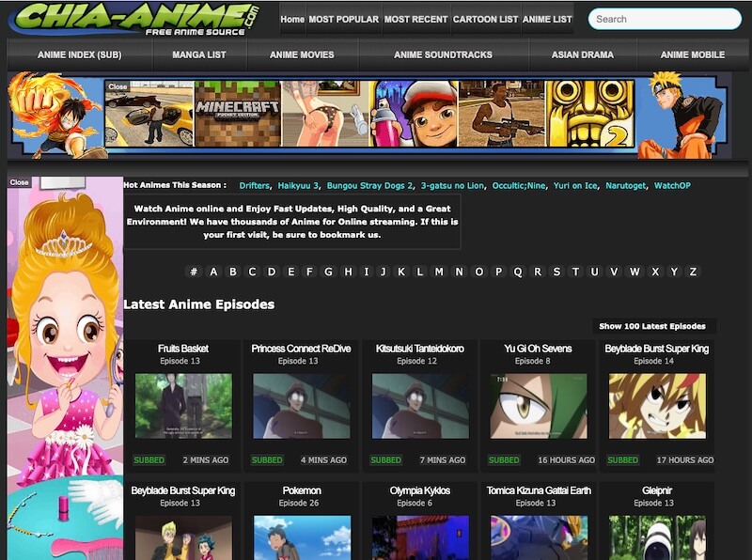The height and width of the screenshot is (560, 752).
Task: Close the left sidebar ad
Action: (19, 182)
